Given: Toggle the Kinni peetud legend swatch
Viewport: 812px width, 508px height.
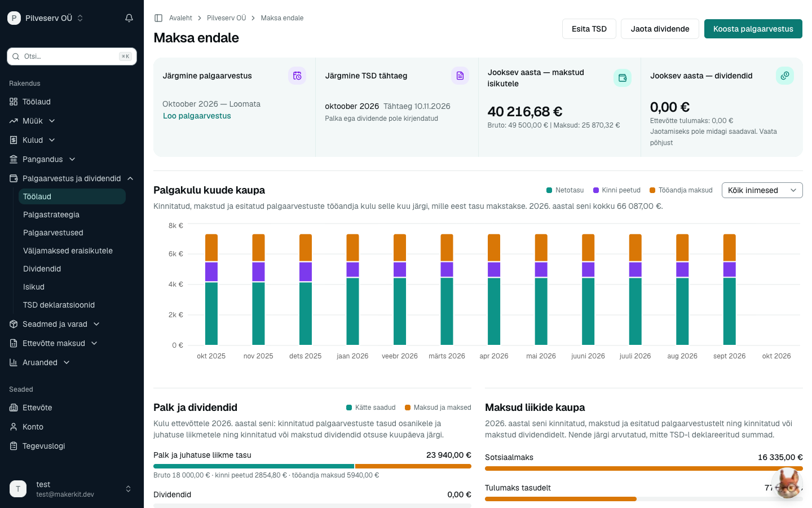Looking at the screenshot, I should 596,190.
